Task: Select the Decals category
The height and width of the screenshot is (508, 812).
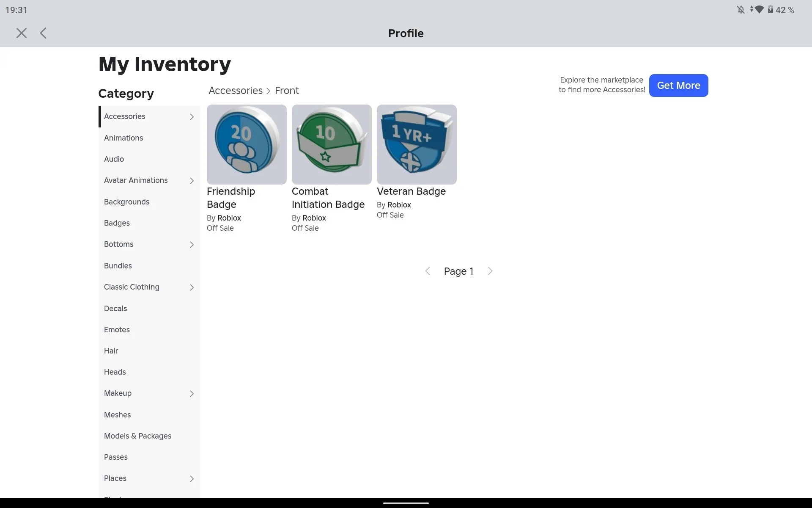Action: coord(149,309)
